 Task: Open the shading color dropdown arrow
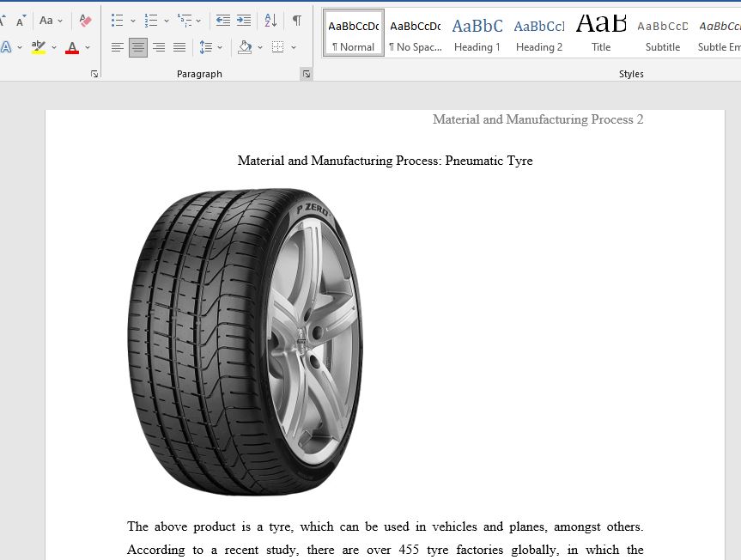[x=260, y=47]
